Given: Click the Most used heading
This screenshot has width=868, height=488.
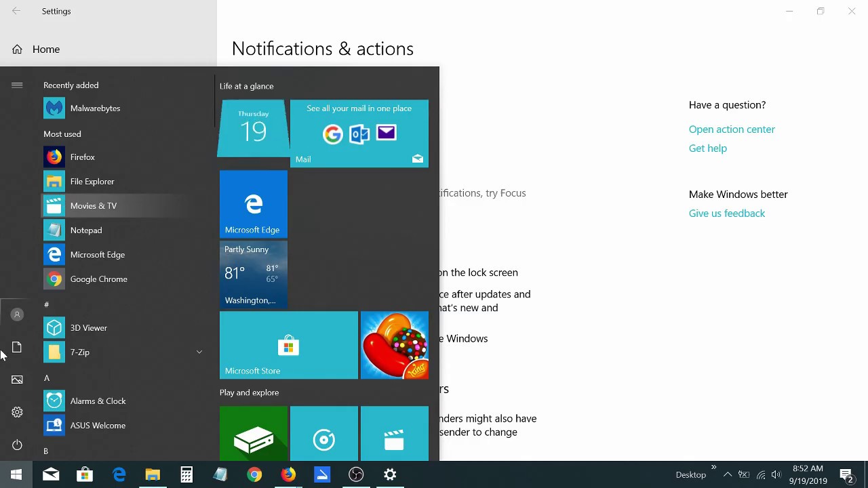Looking at the screenshot, I should point(62,134).
